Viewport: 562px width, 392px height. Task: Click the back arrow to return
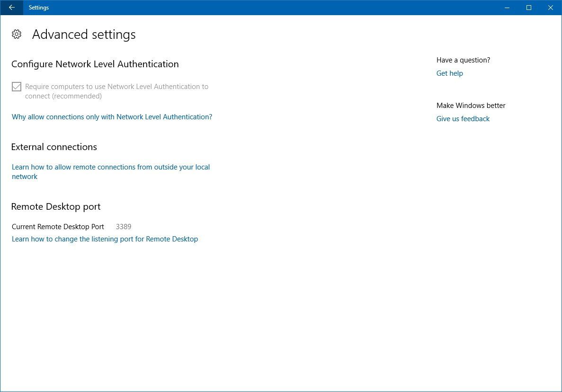(11, 8)
